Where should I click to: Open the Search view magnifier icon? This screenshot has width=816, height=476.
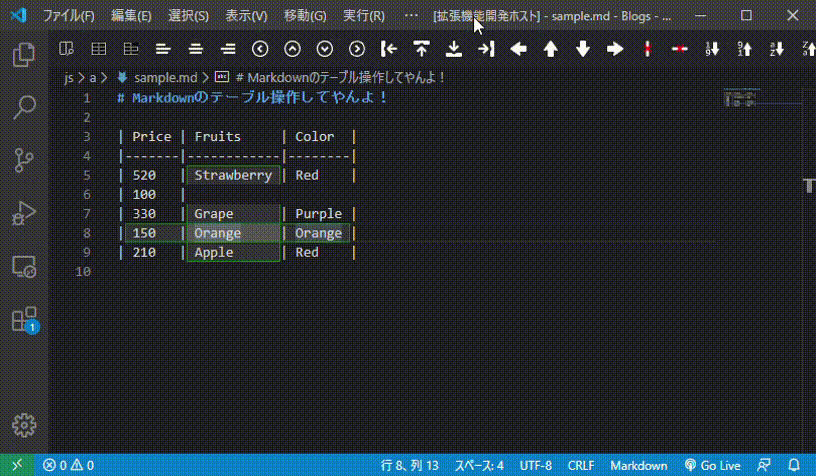click(x=23, y=107)
